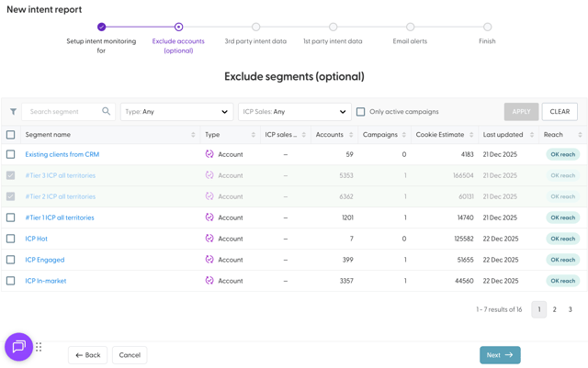The width and height of the screenshot is (588, 368).
Task: Check the Existing clients from CRM row
Action: [11, 154]
